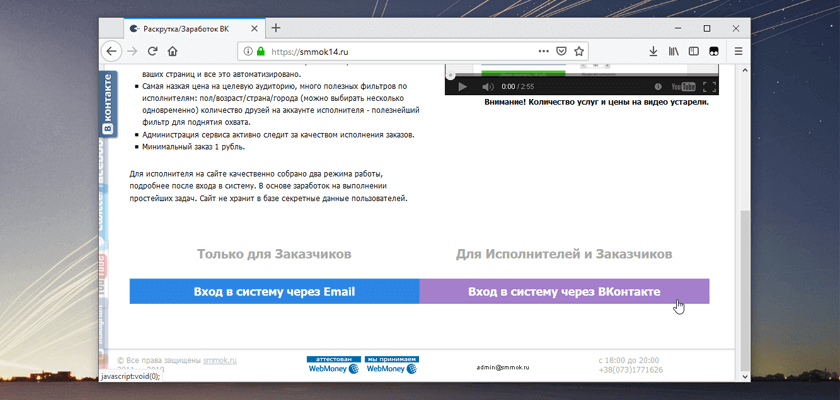Bookmark this page with the star

[x=579, y=51]
